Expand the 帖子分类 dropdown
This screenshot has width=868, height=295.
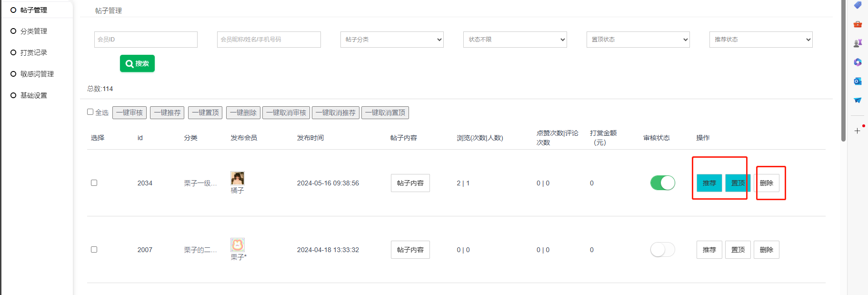tap(392, 40)
